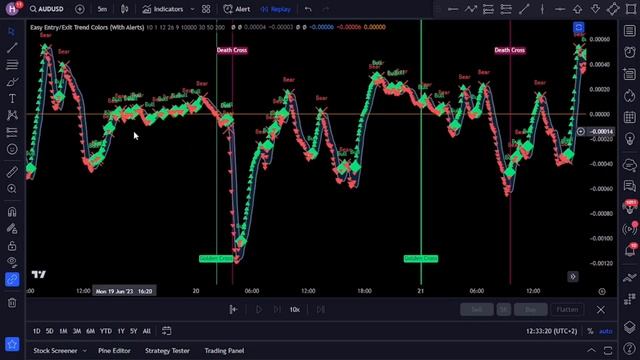This screenshot has width=640, height=360.
Task: Open the favorites star toolbar button
Action: click(12, 344)
